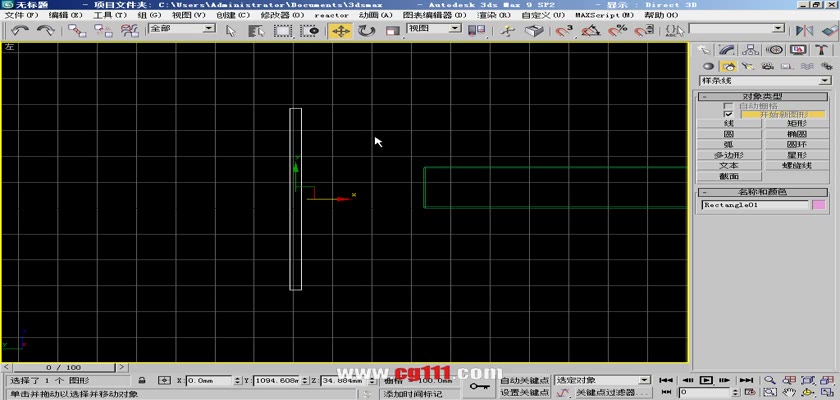Switch to the Motion command panel tab
840x400 pixels.
point(774,50)
